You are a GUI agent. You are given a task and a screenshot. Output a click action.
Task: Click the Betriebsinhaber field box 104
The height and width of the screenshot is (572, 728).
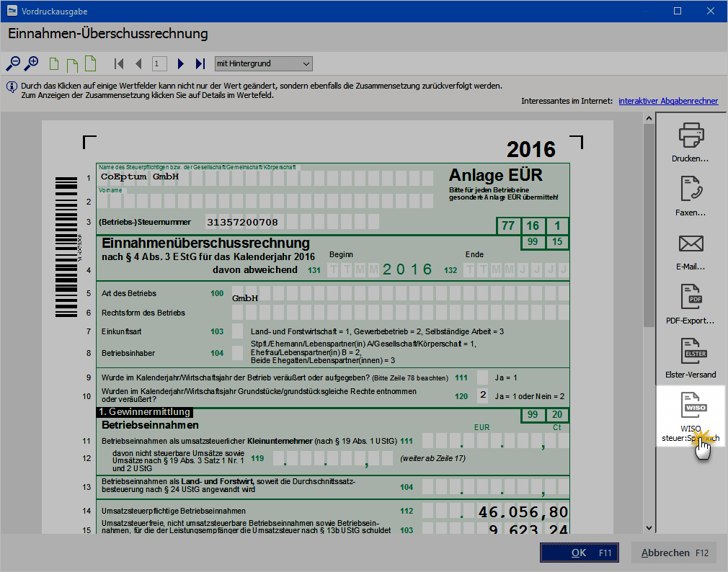tap(237, 353)
